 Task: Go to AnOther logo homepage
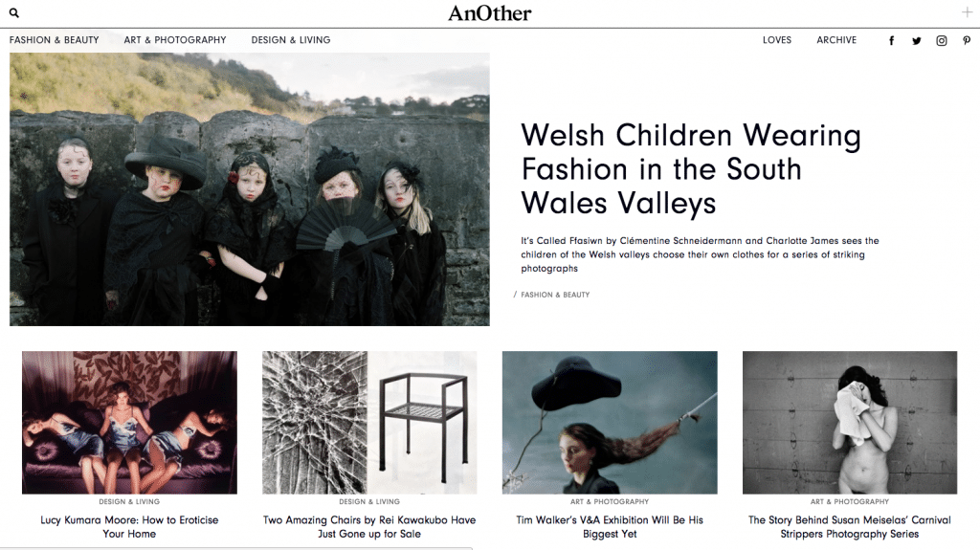pos(489,13)
